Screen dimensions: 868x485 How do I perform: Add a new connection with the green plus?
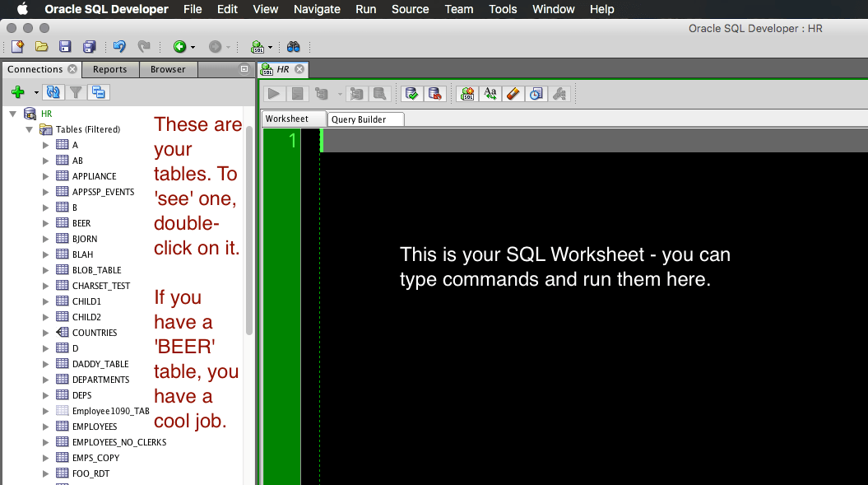[16, 91]
